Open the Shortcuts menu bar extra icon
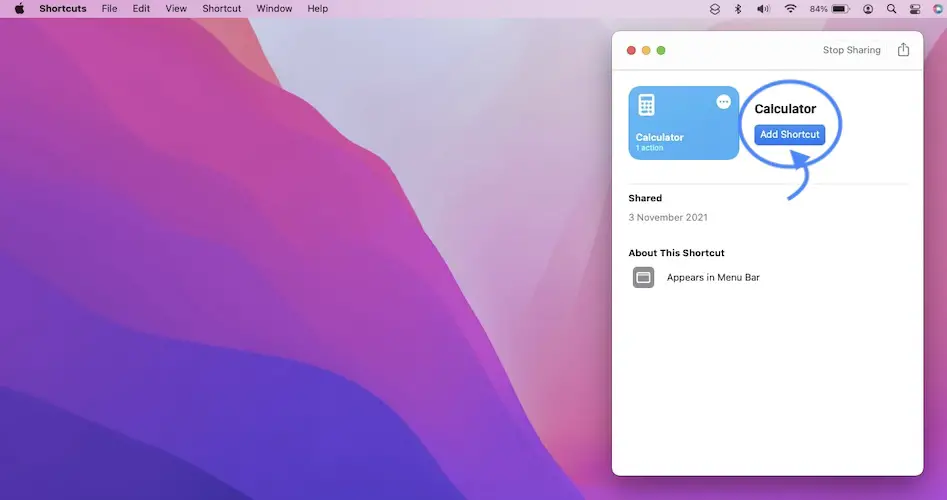This screenshot has height=500, width=947. pyautogui.click(x=714, y=9)
